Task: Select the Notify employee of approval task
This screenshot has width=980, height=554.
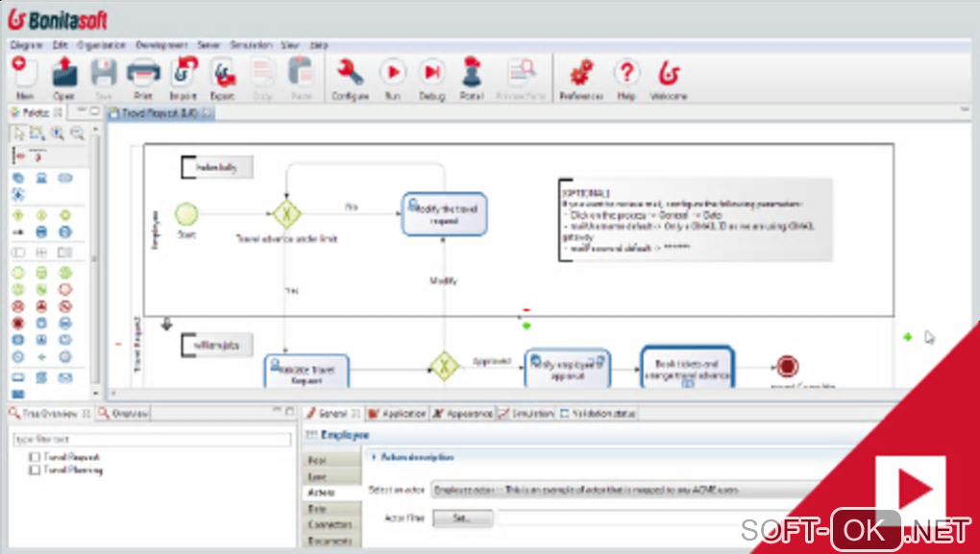Action: [x=568, y=369]
